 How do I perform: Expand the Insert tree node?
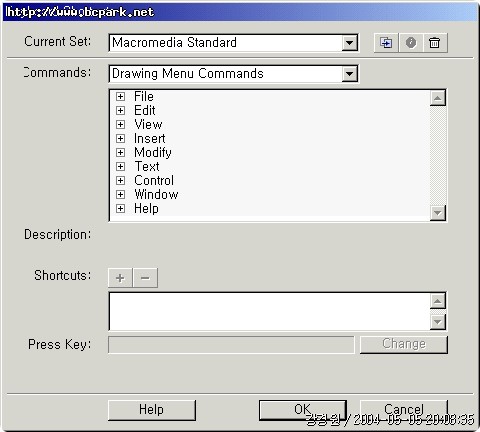pyautogui.click(x=120, y=139)
